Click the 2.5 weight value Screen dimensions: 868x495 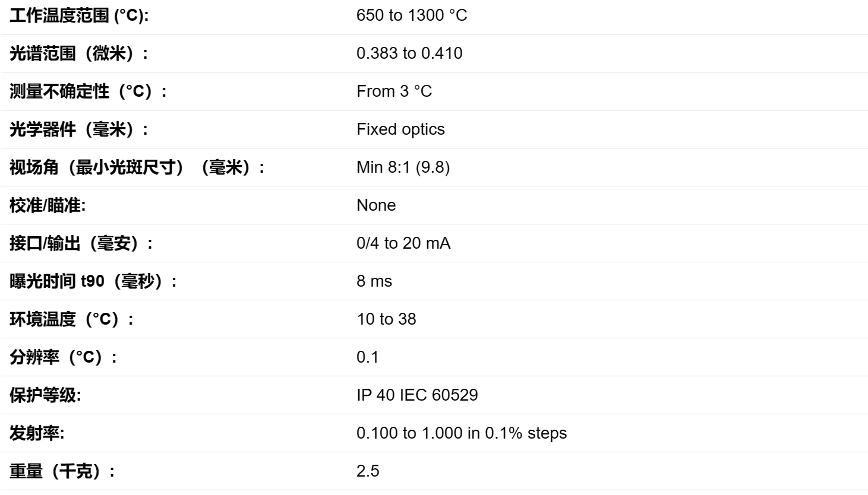tap(368, 471)
